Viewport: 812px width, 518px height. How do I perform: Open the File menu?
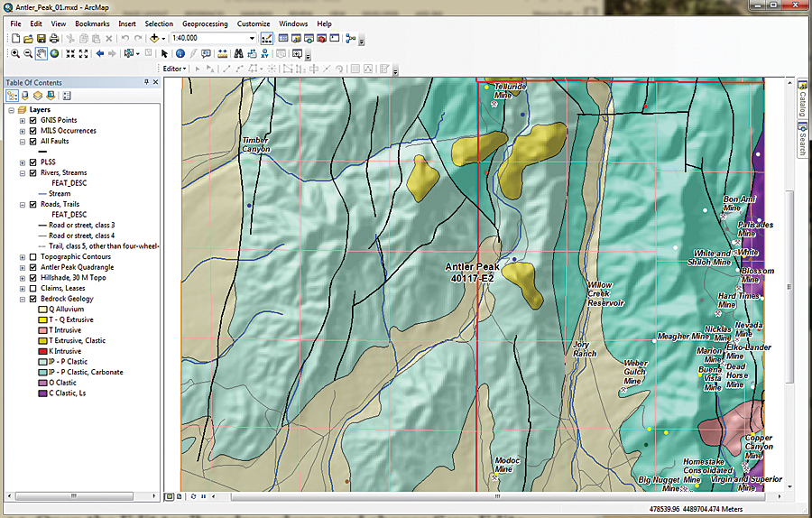[15, 23]
